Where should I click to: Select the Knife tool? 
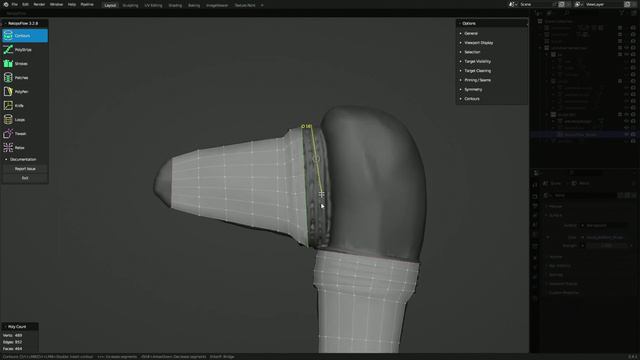25,105
